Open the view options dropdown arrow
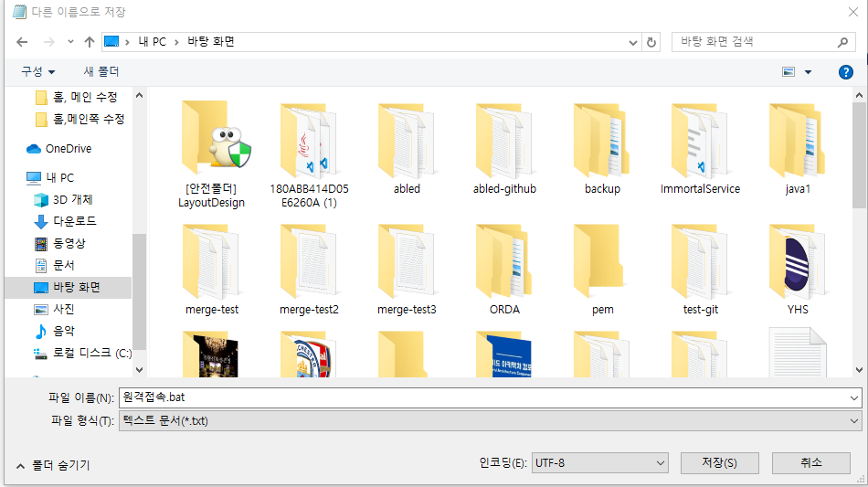This screenshot has height=487, width=868. (808, 72)
